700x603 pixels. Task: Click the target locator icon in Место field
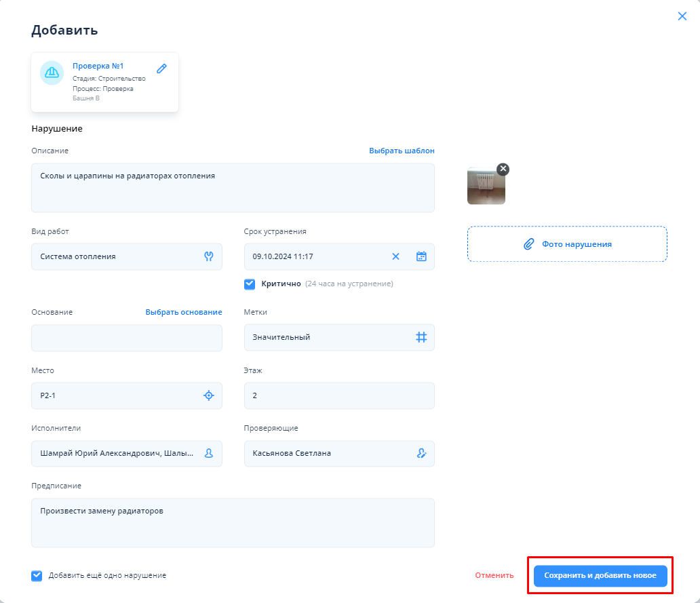(209, 395)
